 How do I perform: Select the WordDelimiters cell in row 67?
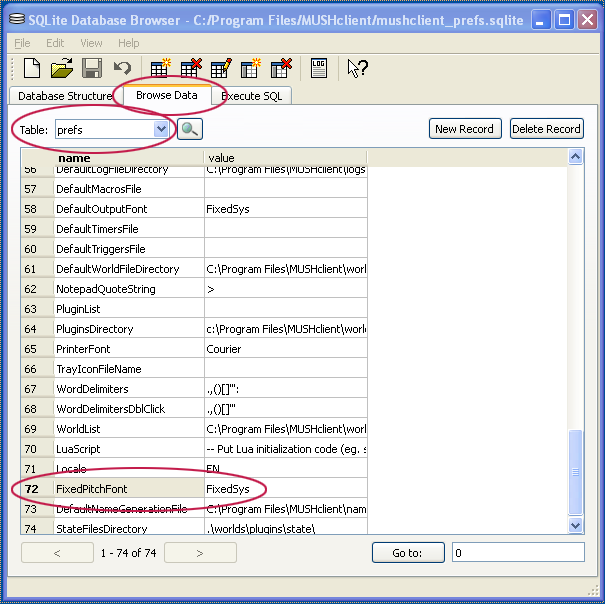[129, 389]
